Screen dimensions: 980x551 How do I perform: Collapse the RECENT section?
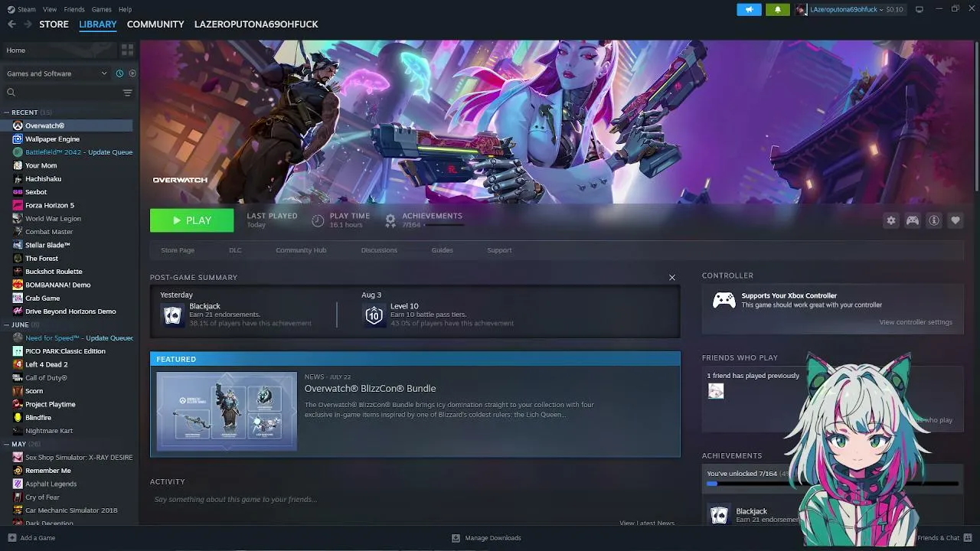click(x=6, y=112)
